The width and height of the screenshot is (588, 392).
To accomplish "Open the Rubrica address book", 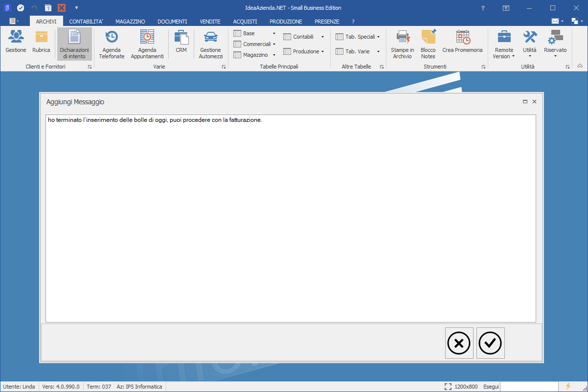I will [41, 41].
